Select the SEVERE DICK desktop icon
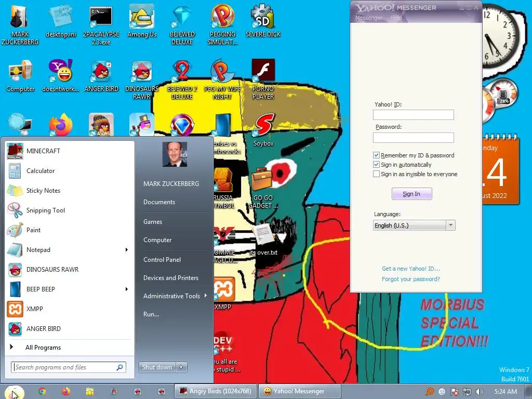The image size is (532, 399). (263, 21)
